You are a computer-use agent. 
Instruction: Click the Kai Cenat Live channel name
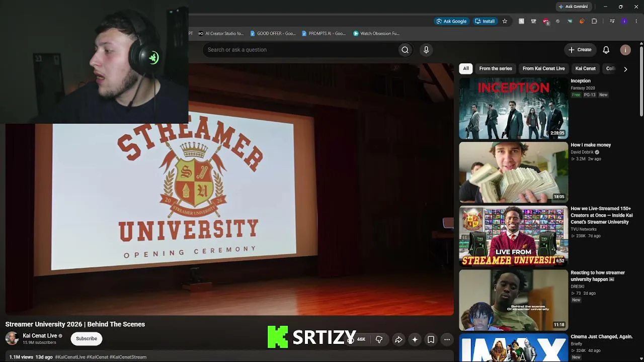(40, 336)
